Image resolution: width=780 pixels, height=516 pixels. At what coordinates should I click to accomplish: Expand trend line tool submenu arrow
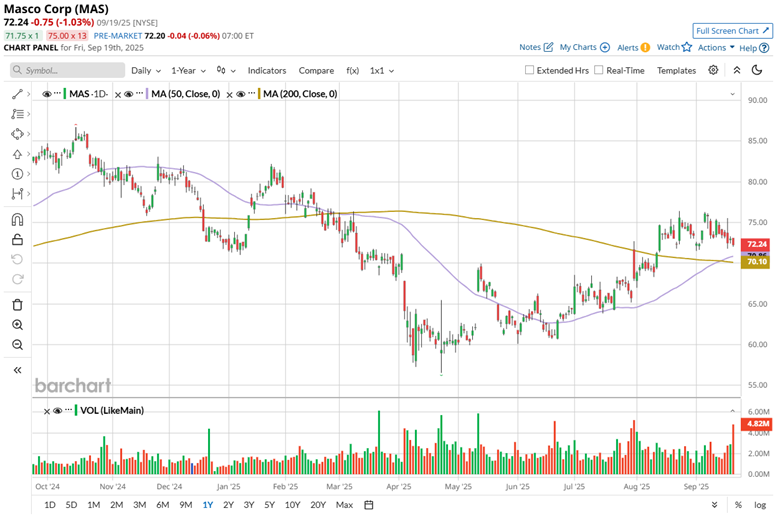28,94
